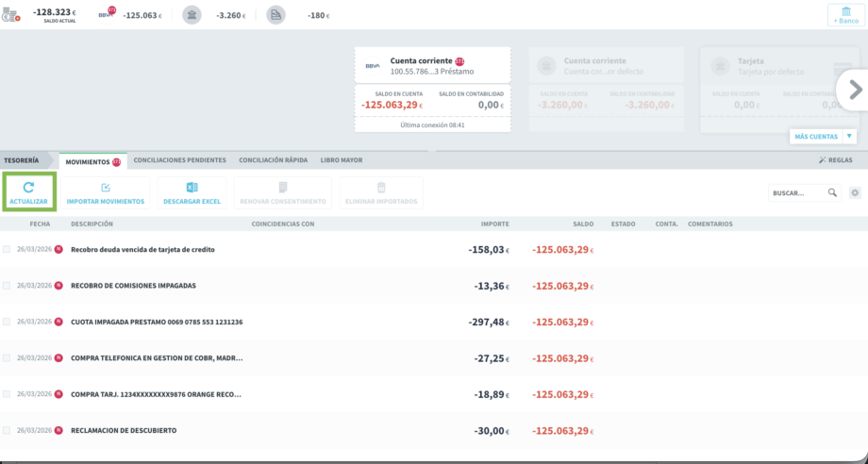Download movements with Descargar Excel

tap(192, 188)
